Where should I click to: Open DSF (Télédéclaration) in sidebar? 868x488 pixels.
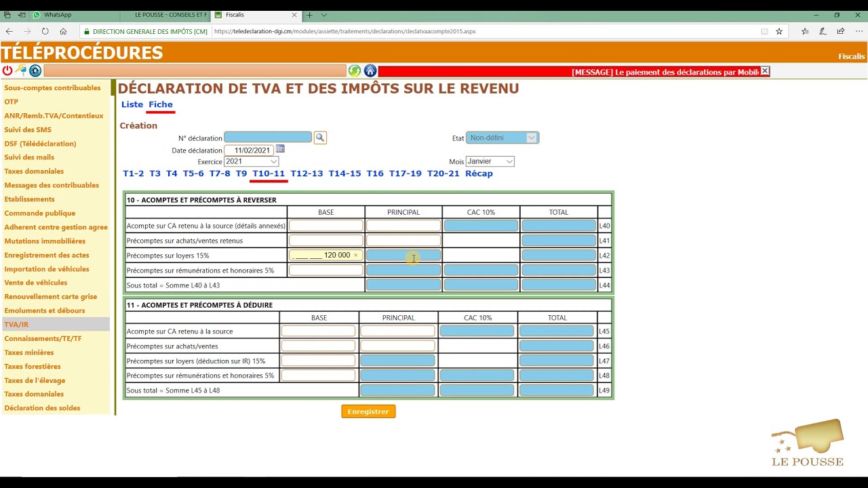[40, 144]
